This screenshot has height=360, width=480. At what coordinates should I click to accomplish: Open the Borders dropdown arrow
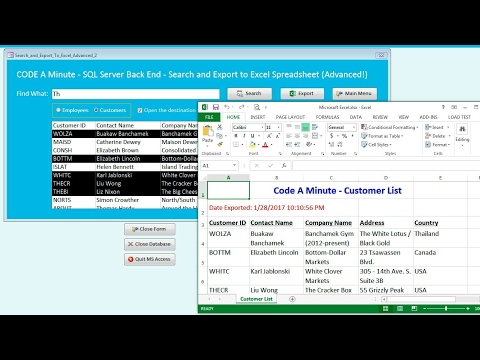[x=242, y=144]
